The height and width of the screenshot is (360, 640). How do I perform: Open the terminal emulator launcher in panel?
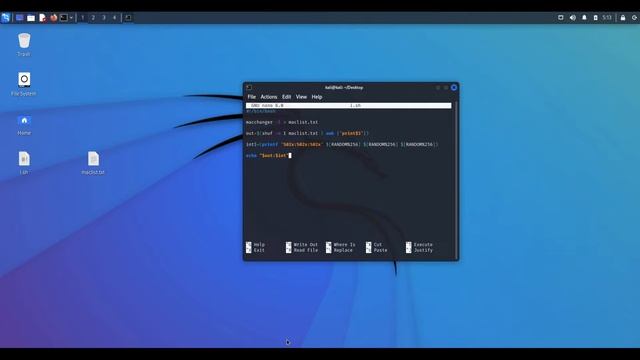(64, 18)
